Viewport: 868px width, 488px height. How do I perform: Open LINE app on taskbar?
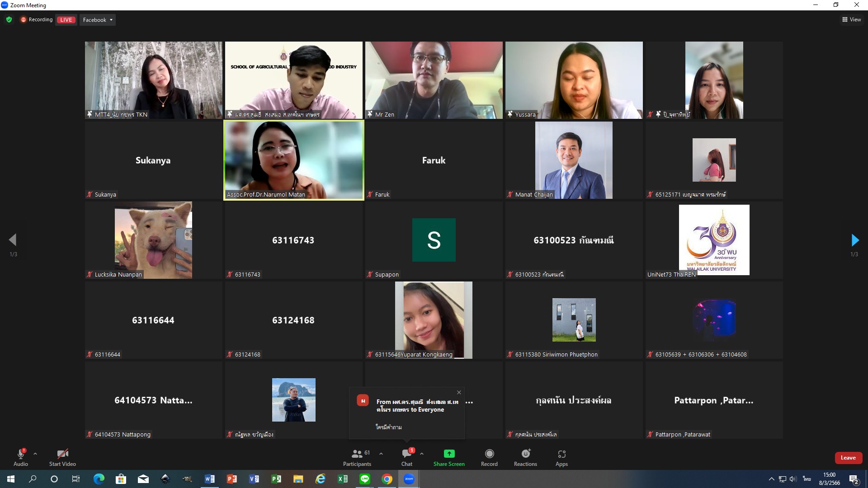[x=365, y=479]
